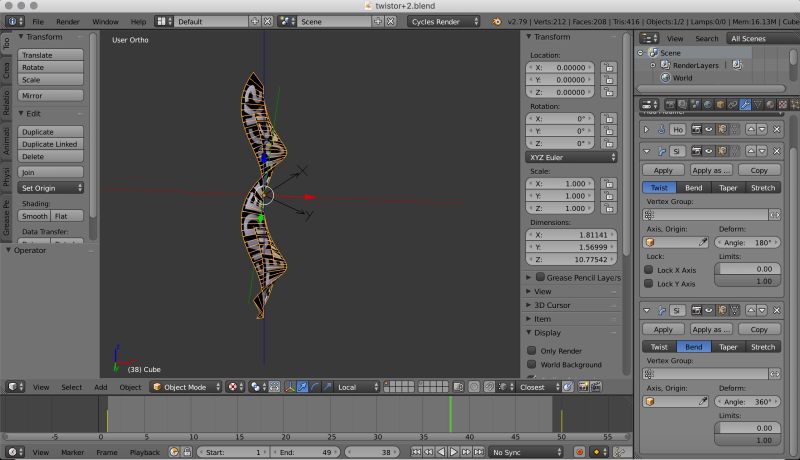Open the modifiers tab (wrench icon)
The image size is (800, 460).
click(x=745, y=105)
